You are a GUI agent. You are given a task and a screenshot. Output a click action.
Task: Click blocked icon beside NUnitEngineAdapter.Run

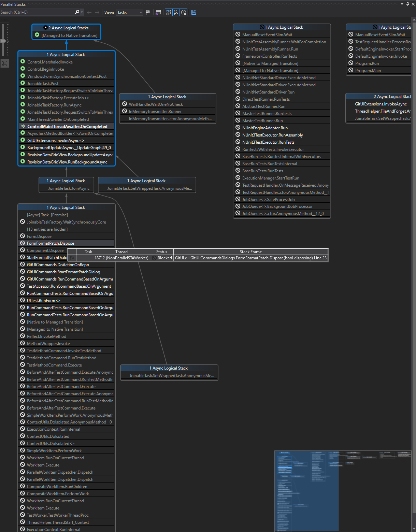(x=238, y=128)
